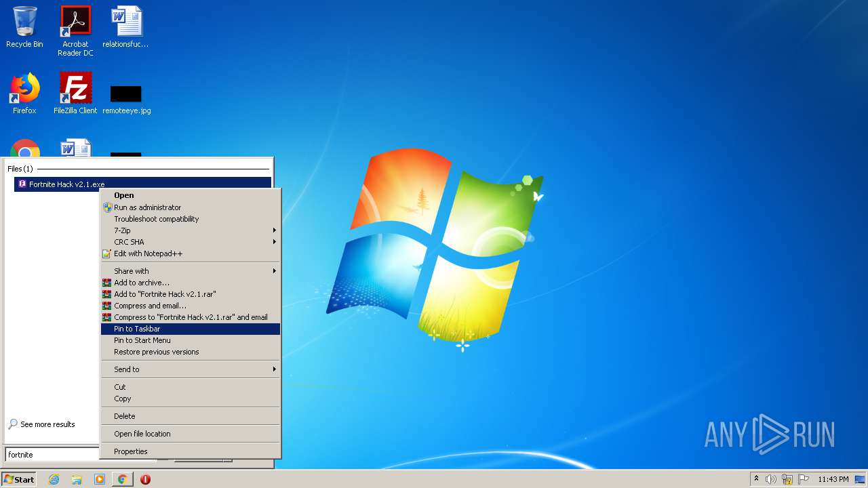868x488 pixels.
Task: Open FileZilla Client desktop shortcut
Action: pos(75,94)
